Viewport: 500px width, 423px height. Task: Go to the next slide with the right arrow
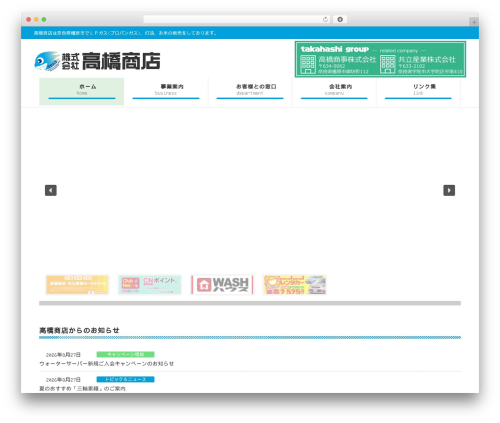click(x=449, y=190)
